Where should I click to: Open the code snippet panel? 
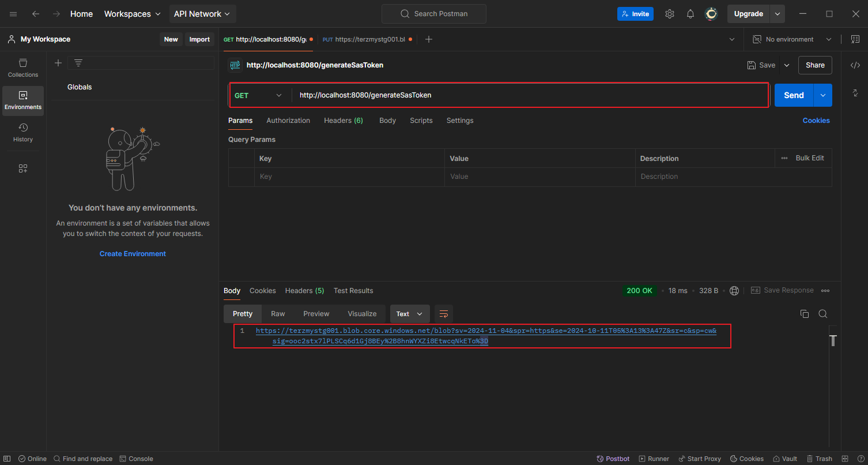(855, 65)
